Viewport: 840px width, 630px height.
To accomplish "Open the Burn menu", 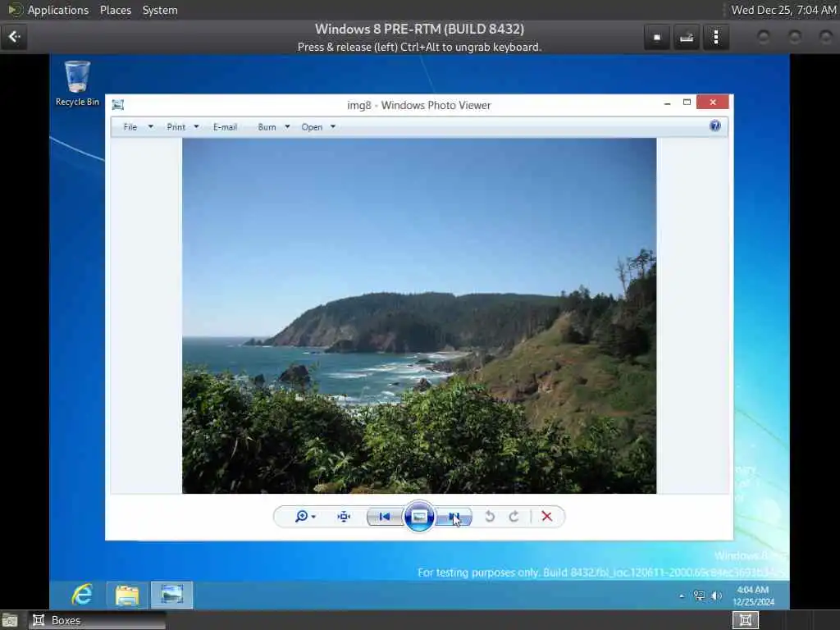I will click(267, 127).
